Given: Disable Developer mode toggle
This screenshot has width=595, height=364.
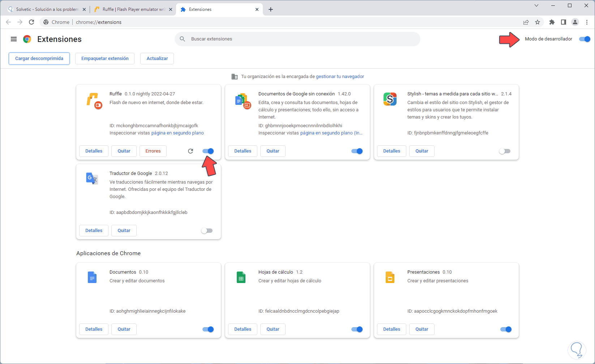Looking at the screenshot, I should [x=584, y=39].
